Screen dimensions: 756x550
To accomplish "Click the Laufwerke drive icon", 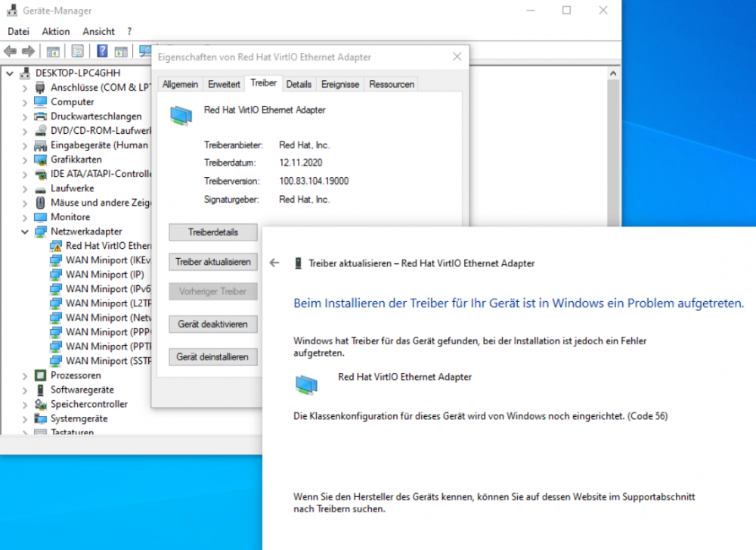I will click(x=41, y=189).
